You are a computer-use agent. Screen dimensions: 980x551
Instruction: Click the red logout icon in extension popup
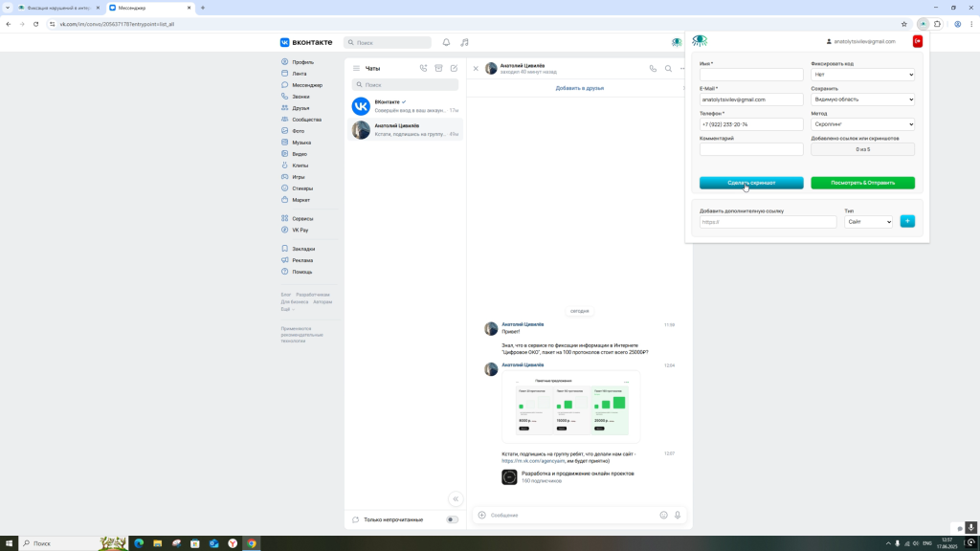coord(917,41)
